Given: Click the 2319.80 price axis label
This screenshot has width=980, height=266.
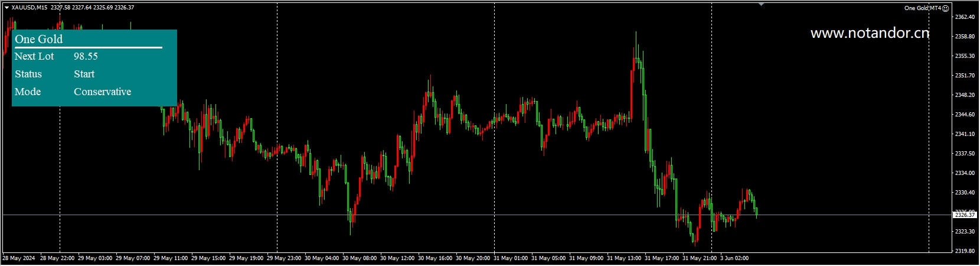Looking at the screenshot, I should point(965,251).
